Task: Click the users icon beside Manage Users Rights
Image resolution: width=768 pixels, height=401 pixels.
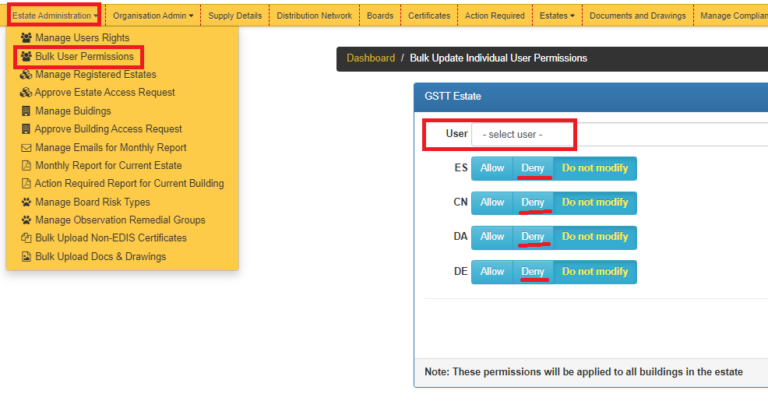Action: pyautogui.click(x=26, y=38)
